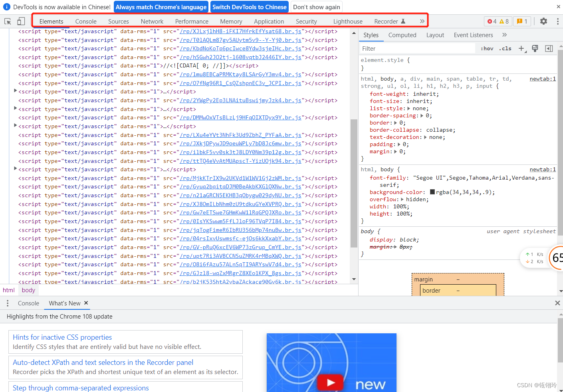Click Switch DevTools to Chinese
The width and height of the screenshot is (563, 392).
pos(250,7)
